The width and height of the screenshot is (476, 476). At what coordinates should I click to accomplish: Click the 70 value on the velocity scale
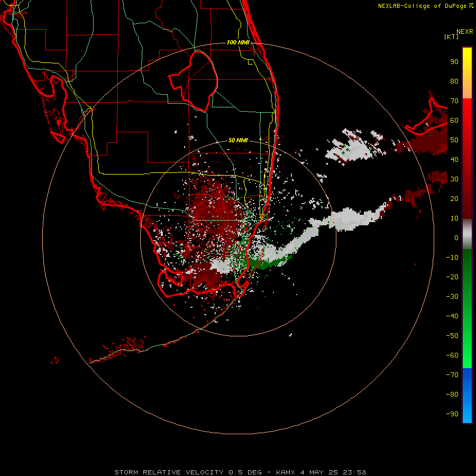454,101
